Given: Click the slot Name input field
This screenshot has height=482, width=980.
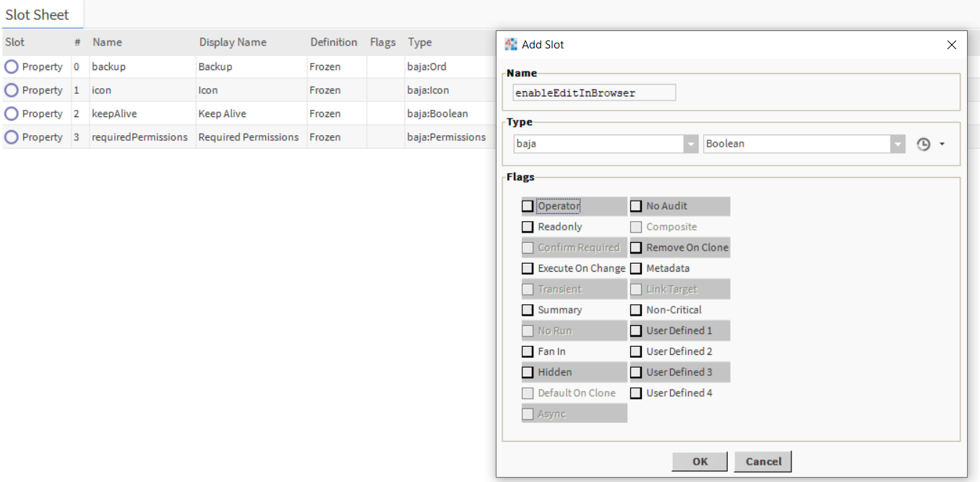Looking at the screenshot, I should click(x=594, y=92).
